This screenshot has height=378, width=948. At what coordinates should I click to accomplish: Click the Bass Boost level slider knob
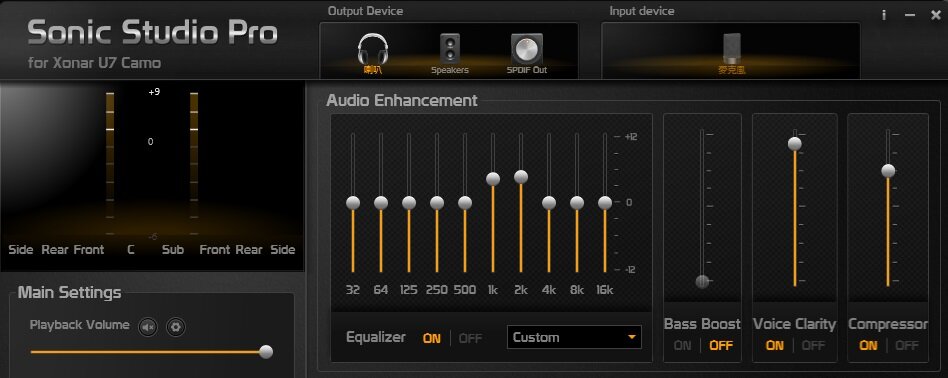click(702, 281)
